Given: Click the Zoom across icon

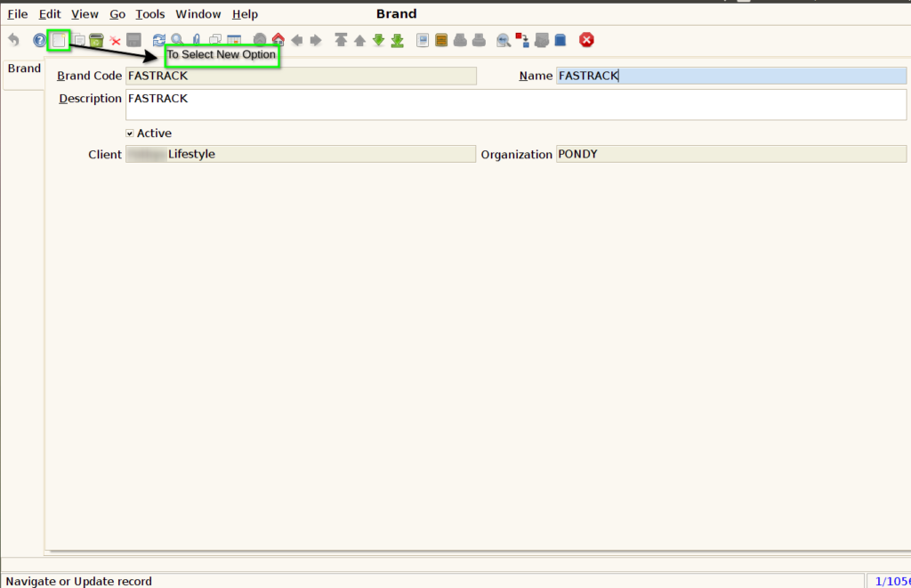Looking at the screenshot, I should [504, 40].
